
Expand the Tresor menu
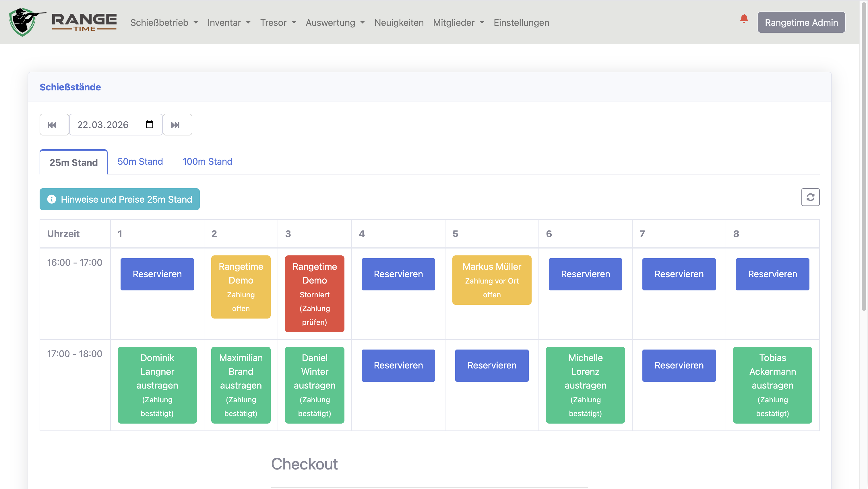click(278, 23)
